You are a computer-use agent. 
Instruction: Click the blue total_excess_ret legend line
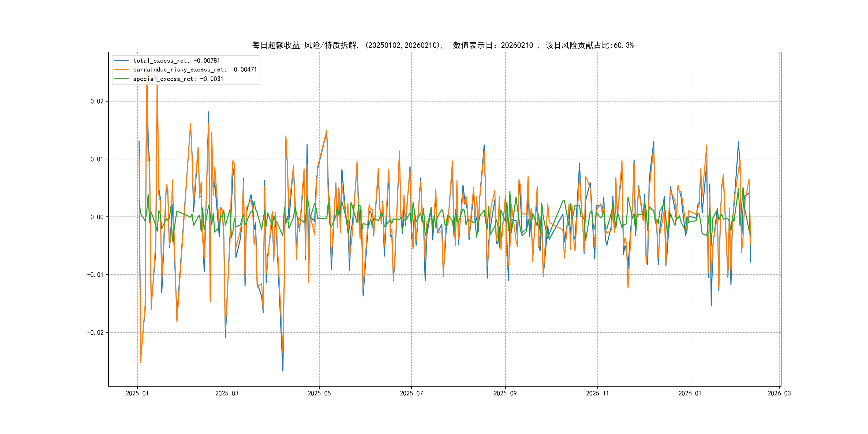click(121, 61)
